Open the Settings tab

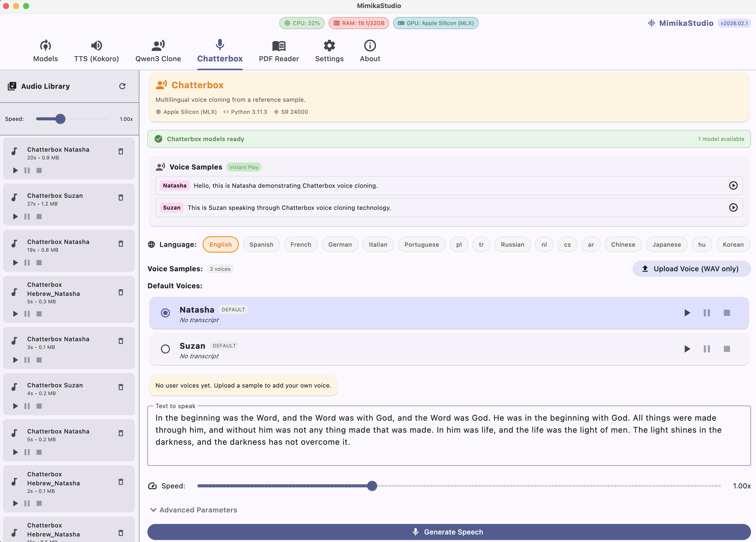329,51
